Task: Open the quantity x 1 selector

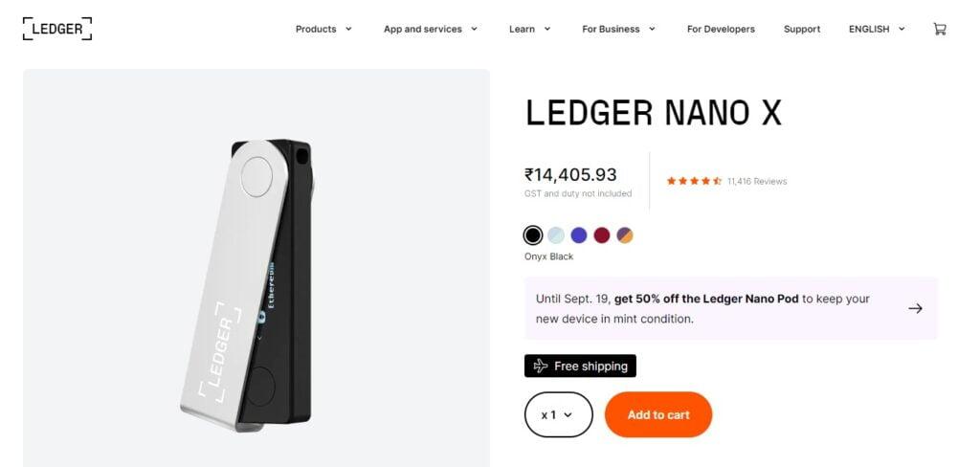Action: (x=558, y=414)
